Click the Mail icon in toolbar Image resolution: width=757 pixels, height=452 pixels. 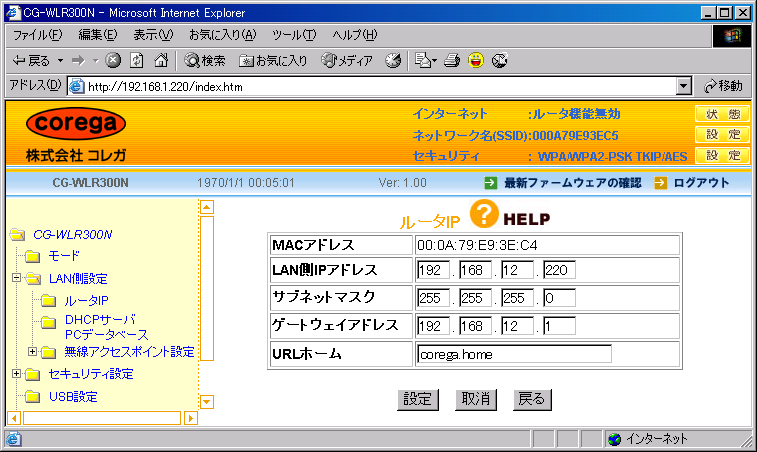[x=425, y=60]
